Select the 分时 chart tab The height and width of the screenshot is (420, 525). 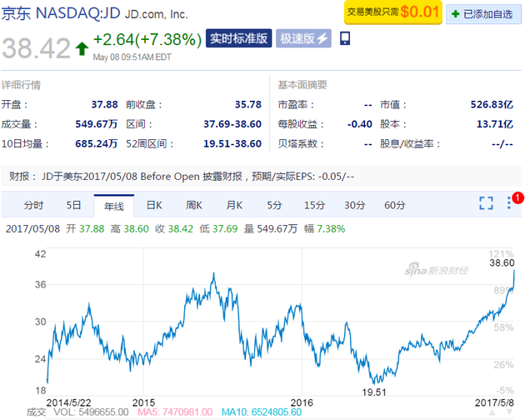[x=33, y=205]
